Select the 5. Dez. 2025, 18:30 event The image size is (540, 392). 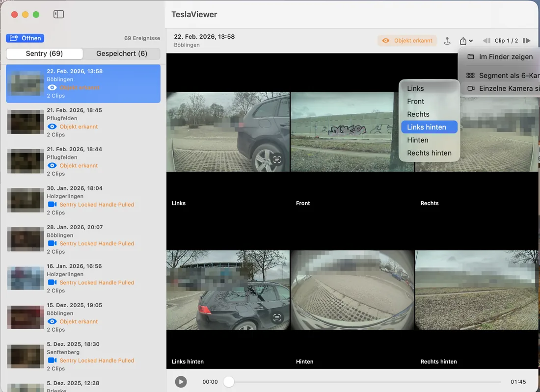coord(83,356)
